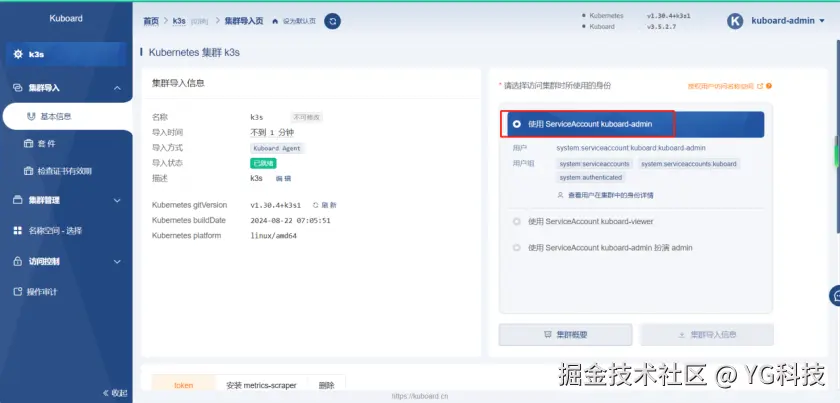This screenshot has width=840, height=403.
Task: Click the linux/amd64 platform value
Action: click(x=273, y=236)
